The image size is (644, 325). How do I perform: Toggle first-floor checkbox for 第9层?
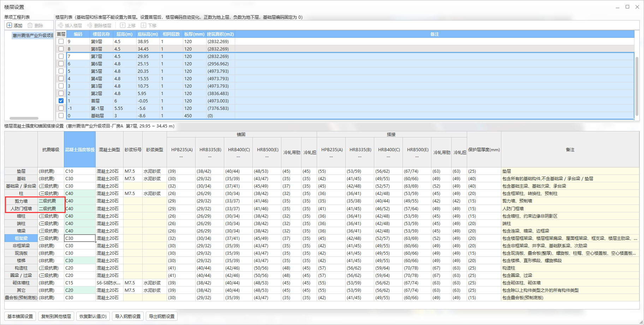tap(61, 41)
